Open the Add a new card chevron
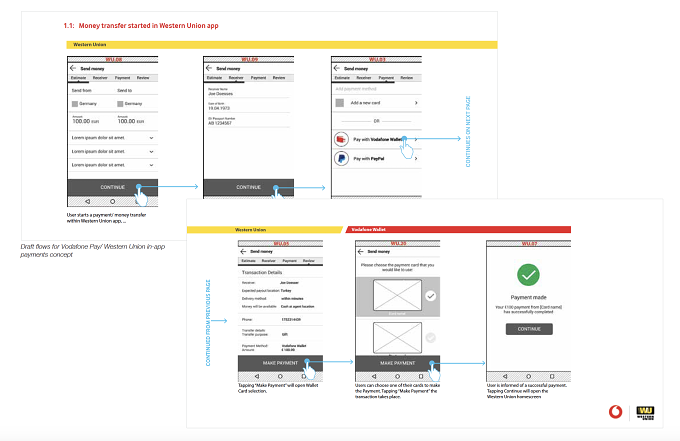The width and height of the screenshot is (680, 441). [416, 103]
